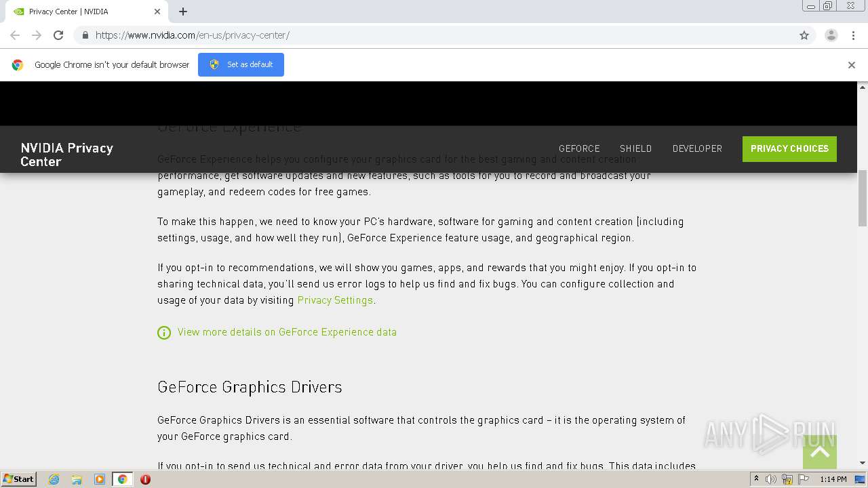Show hidden system tray icons
Image resolution: width=868 pixels, height=488 pixels.
pyautogui.click(x=756, y=479)
